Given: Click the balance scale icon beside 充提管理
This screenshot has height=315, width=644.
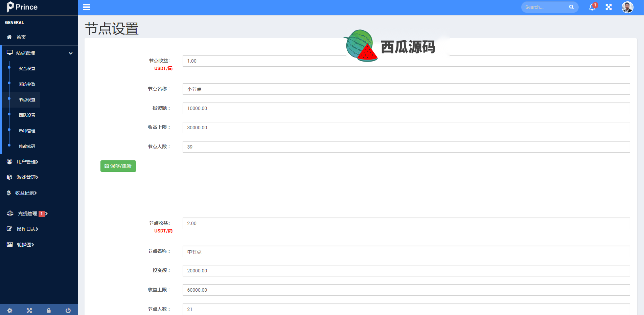Looking at the screenshot, I should click(10, 213).
